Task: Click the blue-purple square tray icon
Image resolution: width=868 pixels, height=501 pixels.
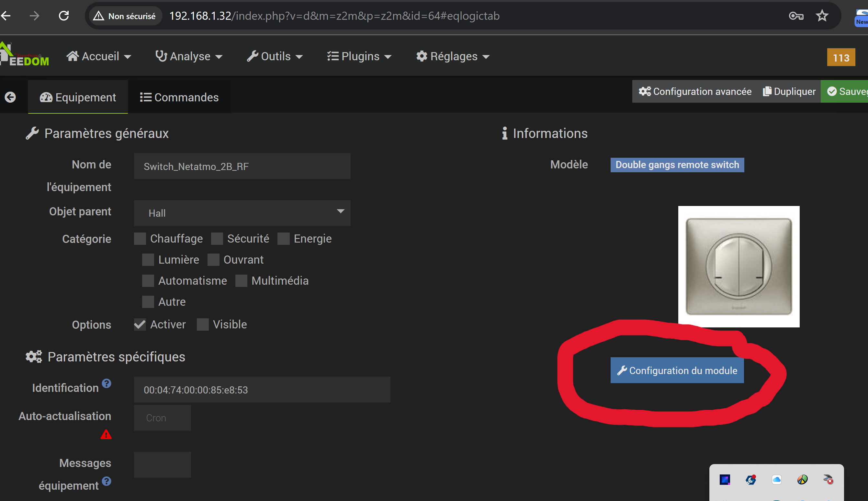Action: point(725,480)
